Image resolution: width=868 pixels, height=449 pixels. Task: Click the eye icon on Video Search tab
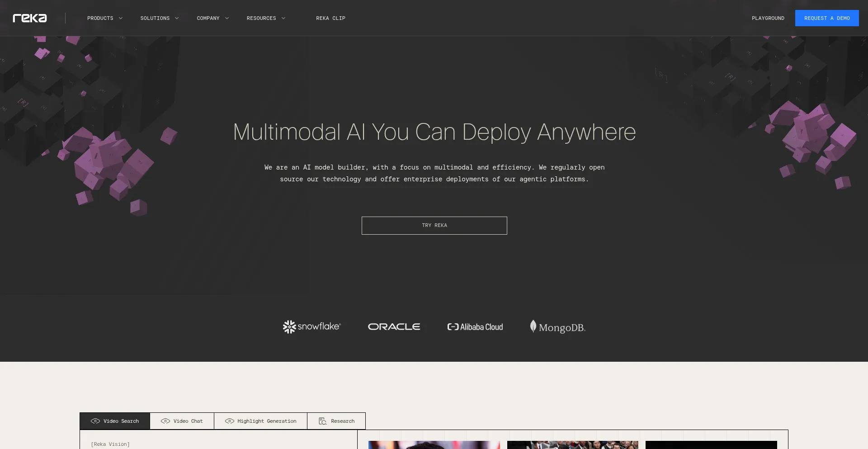tap(95, 421)
